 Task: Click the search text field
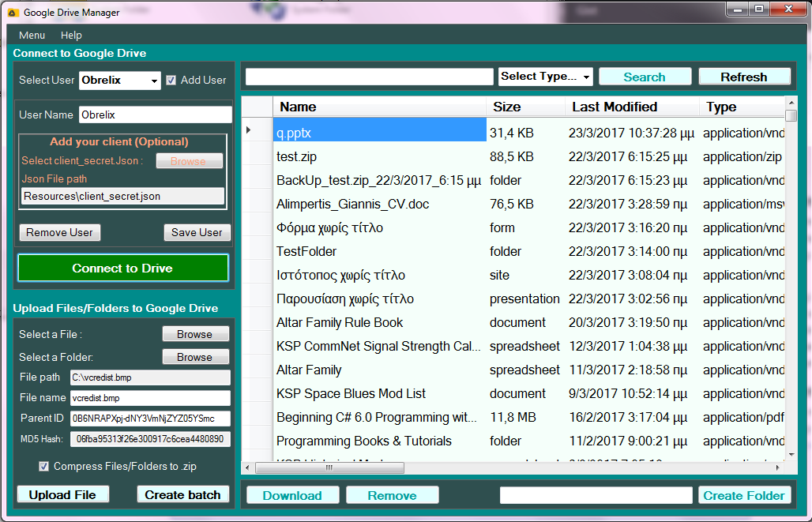(x=369, y=77)
